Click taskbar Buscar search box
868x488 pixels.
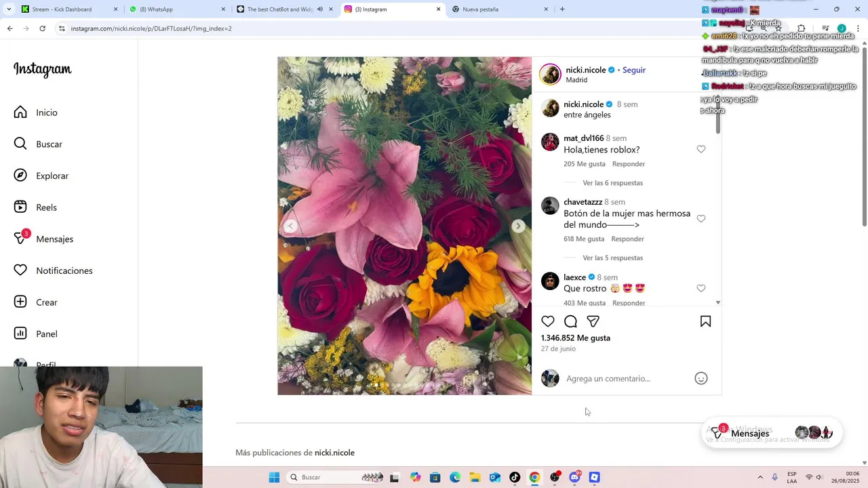tap(335, 477)
